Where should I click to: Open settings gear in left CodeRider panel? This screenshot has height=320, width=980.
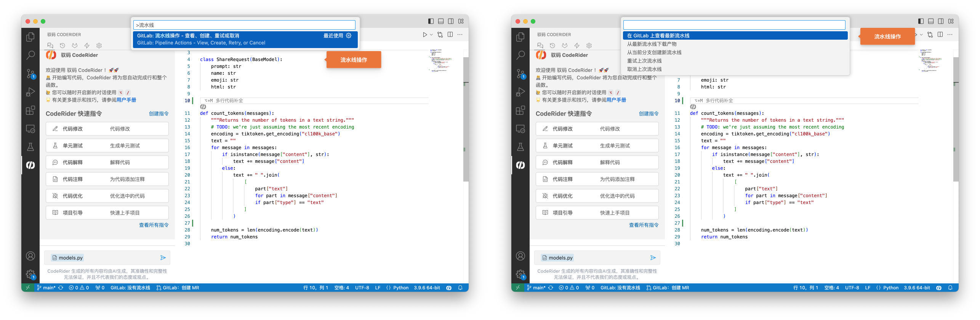99,45
